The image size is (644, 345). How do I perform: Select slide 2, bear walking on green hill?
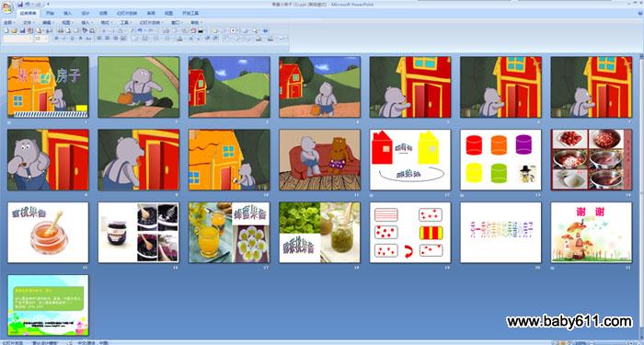(x=139, y=87)
